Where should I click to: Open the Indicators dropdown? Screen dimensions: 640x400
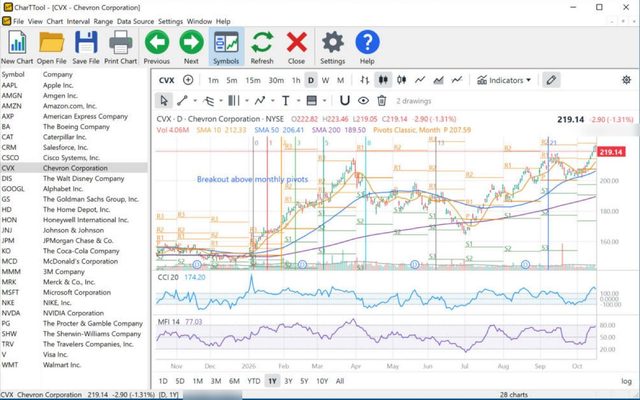click(504, 80)
